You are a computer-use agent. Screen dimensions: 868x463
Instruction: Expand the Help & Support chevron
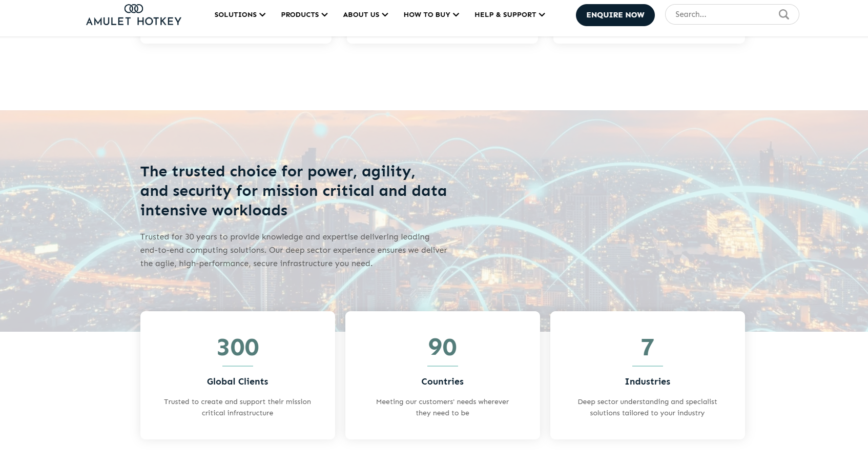(542, 15)
